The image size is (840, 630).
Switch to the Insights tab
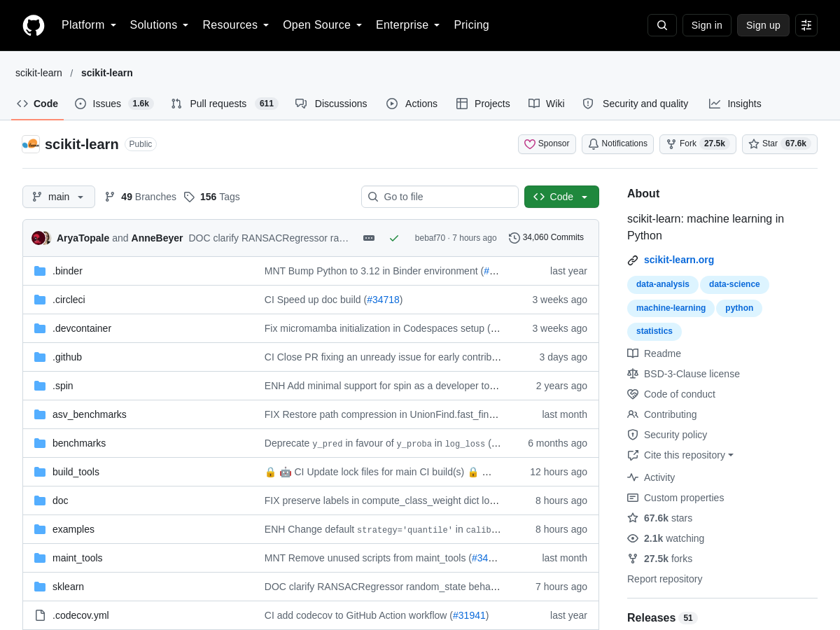click(735, 104)
